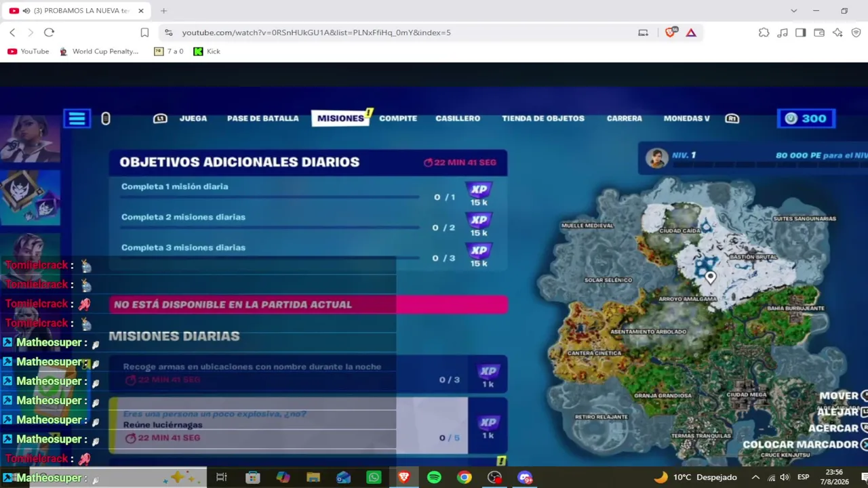Click the 'Recoge armas en ubicaciones' mission
The height and width of the screenshot is (488, 868).
[x=308, y=373]
